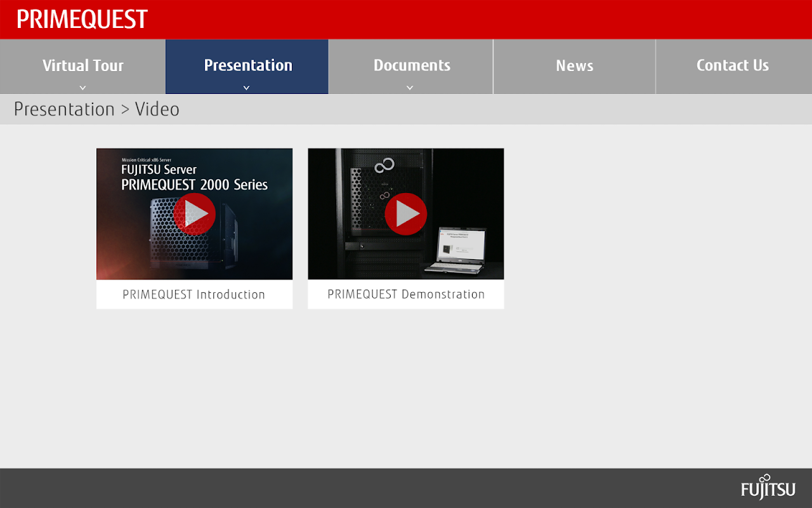Switch to the Documents tab

pos(411,67)
